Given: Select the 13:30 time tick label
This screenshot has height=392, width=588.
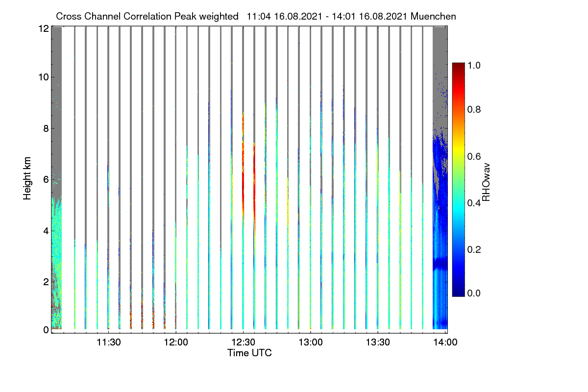Looking at the screenshot, I should tap(377, 342).
